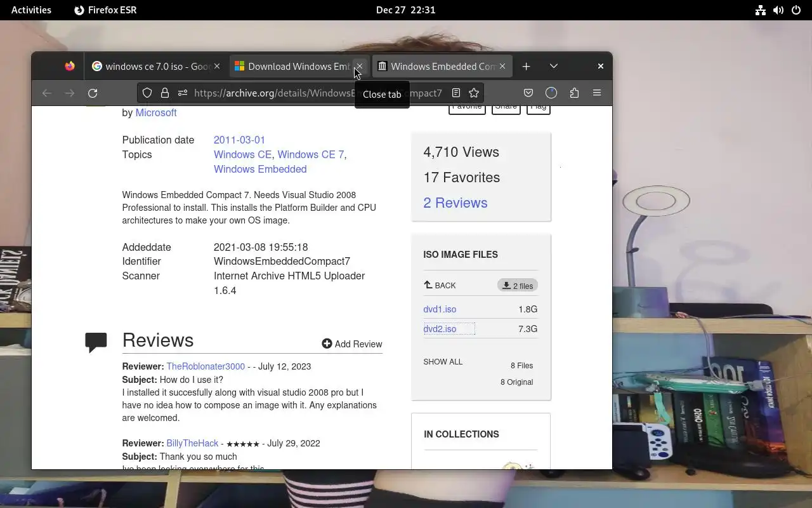The image size is (812, 508).
Task: Open the Extensions puzzle icon
Action: 574,93
